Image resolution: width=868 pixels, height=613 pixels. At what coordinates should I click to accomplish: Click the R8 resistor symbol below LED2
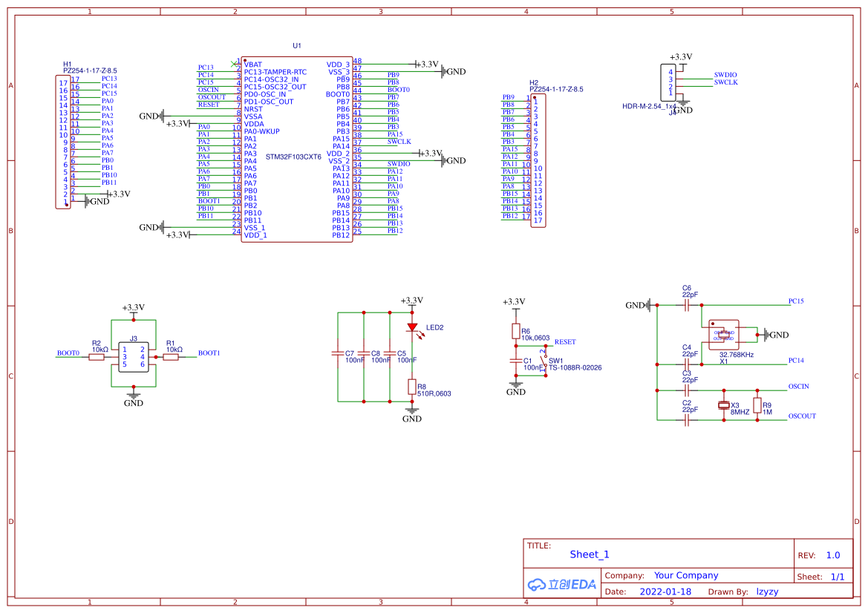coord(412,387)
